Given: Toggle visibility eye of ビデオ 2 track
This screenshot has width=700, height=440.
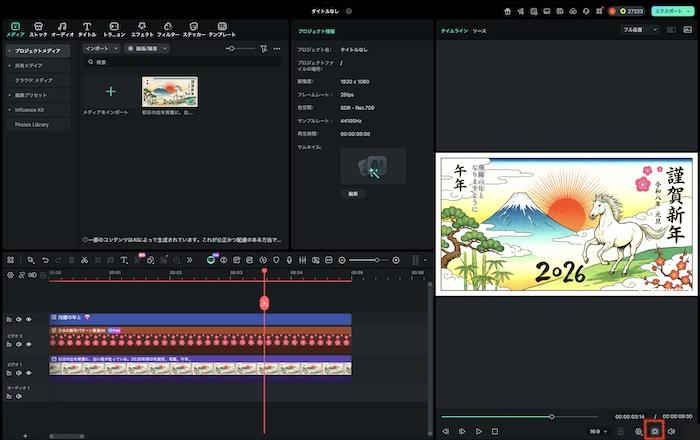Looking at the screenshot, I should (x=28, y=342).
